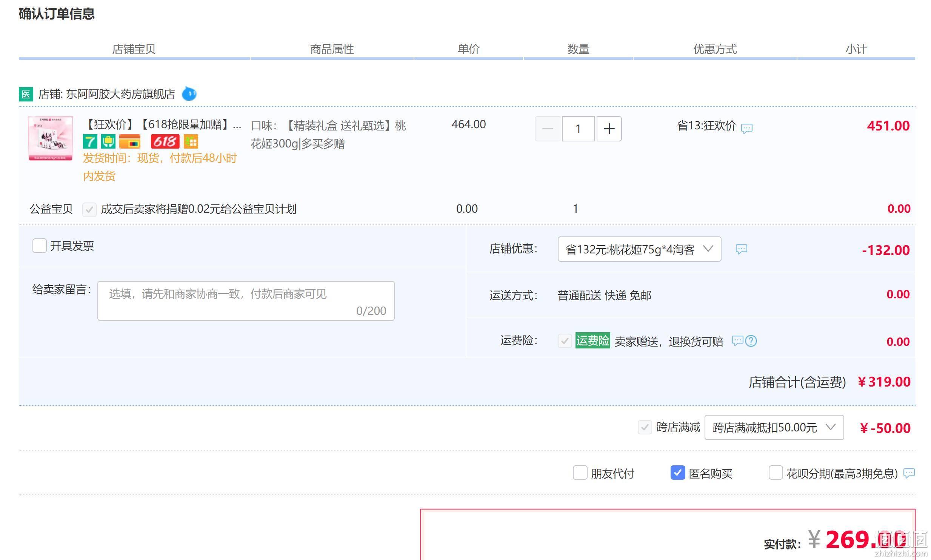Toggle the 跨店满减 checkbox
Screen dimensions: 931x560
click(x=645, y=428)
